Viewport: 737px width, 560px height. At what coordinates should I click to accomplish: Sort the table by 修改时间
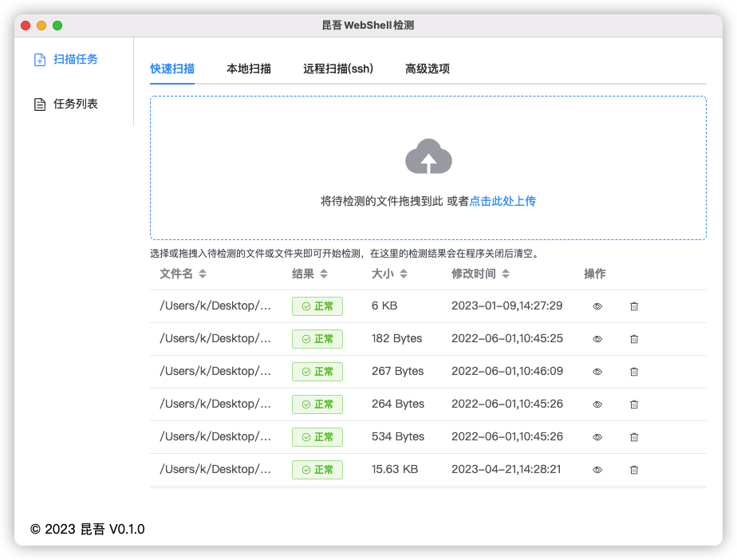tap(475, 274)
